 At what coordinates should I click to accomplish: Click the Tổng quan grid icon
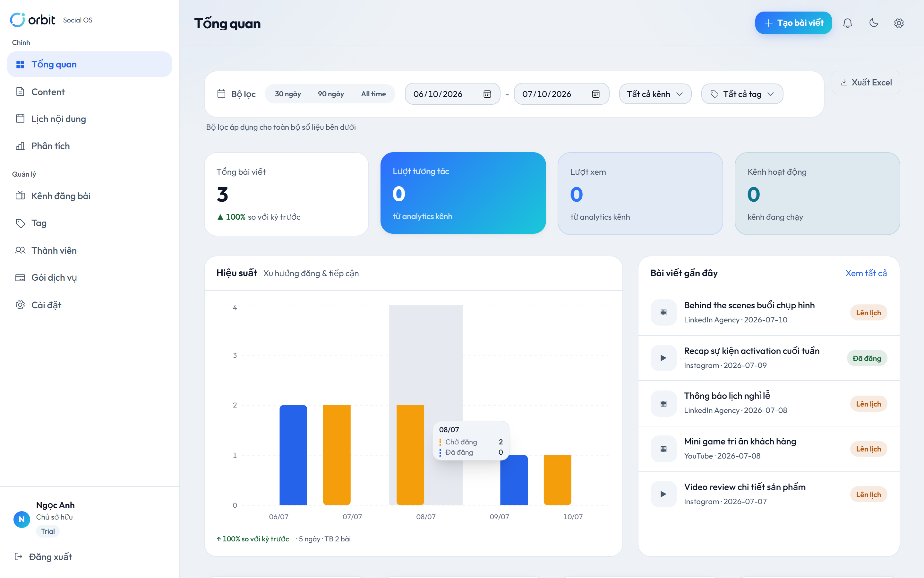pyautogui.click(x=20, y=64)
